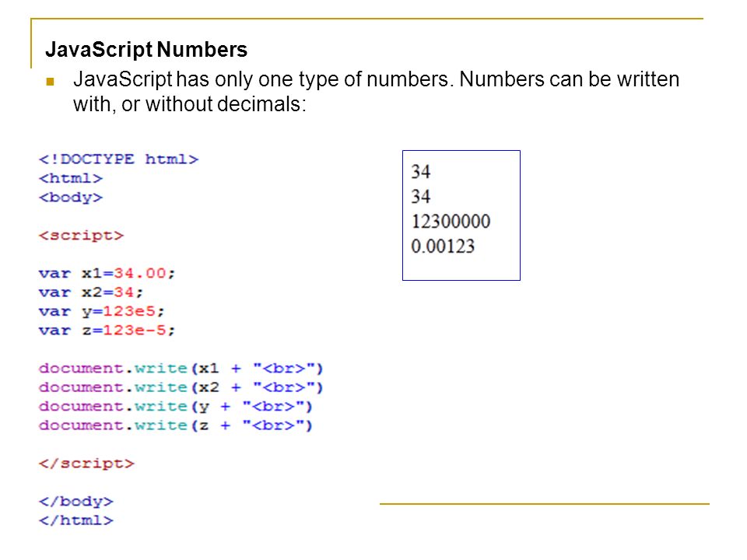Click the first '34' in output box
Viewport: 747px width, 560px height.
point(421,172)
